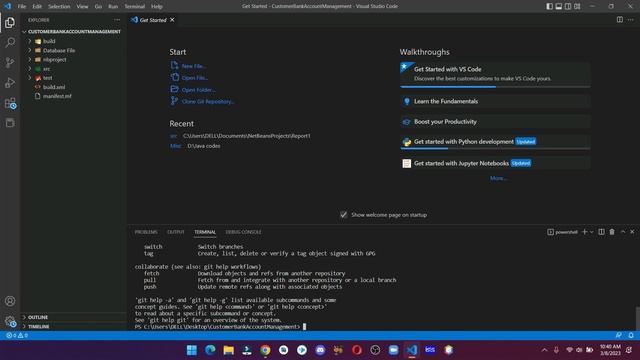Open the Selection menu
Image resolution: width=640 pixels, height=360 pixels.
tap(59, 6)
